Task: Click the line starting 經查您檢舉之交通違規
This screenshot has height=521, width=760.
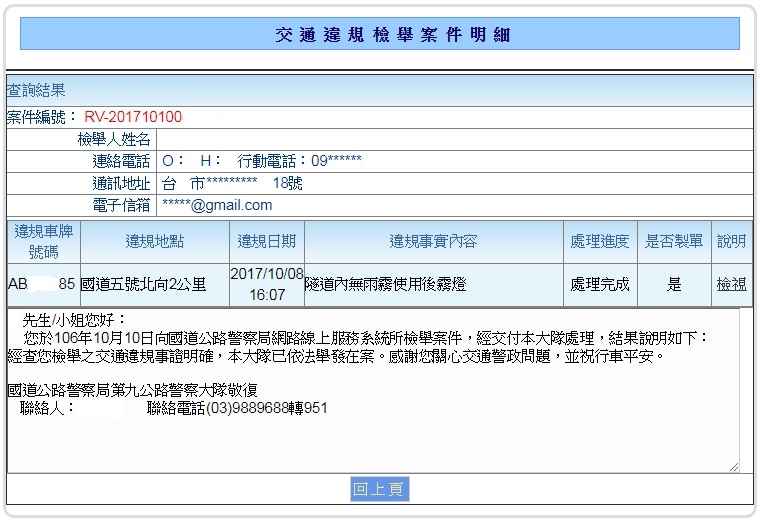Action: pyautogui.click(x=336, y=357)
